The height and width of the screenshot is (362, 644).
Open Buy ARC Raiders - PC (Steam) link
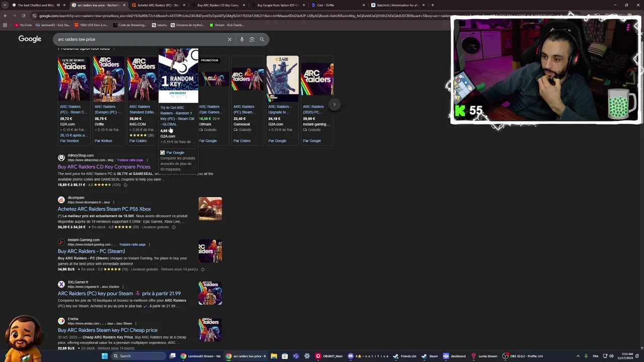click(x=91, y=251)
